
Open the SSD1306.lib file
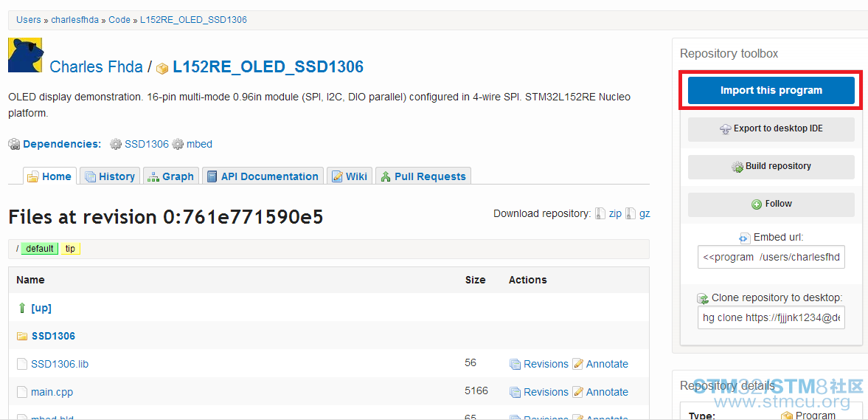point(60,364)
